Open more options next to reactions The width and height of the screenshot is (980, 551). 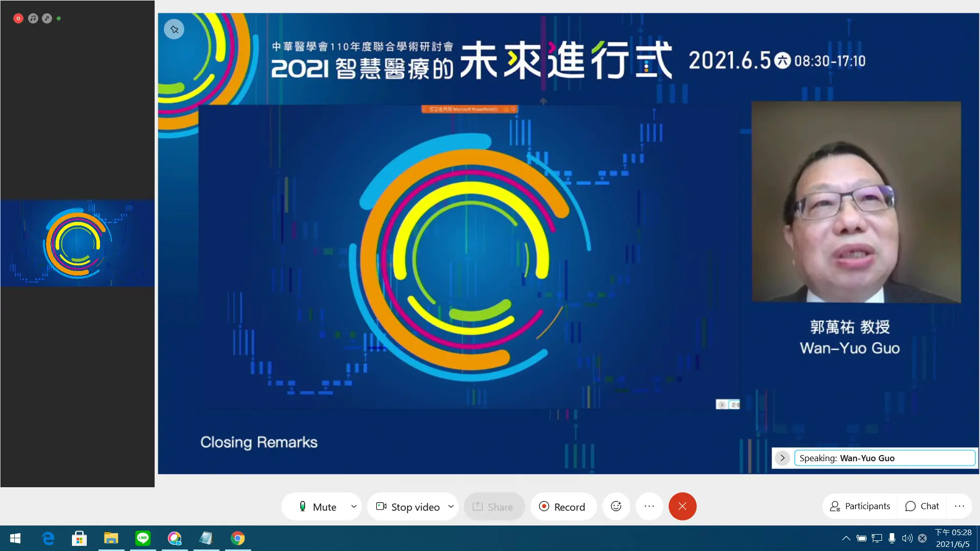click(x=649, y=506)
